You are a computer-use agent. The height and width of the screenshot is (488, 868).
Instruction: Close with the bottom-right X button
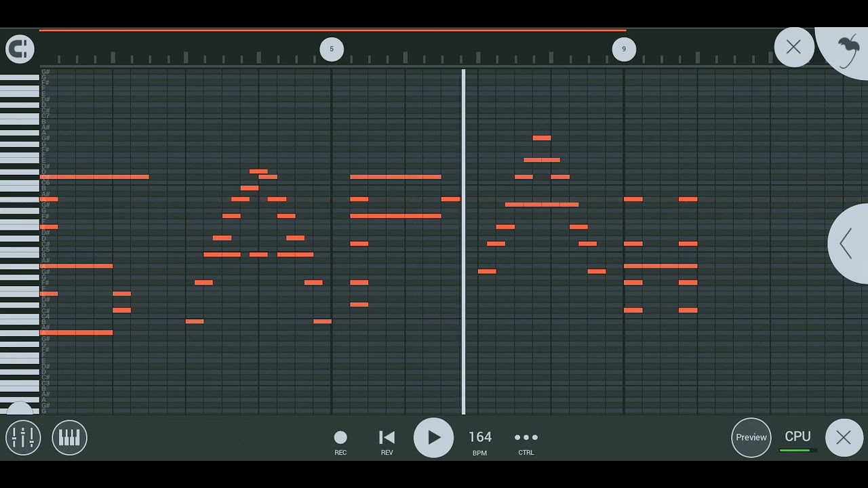[844, 437]
